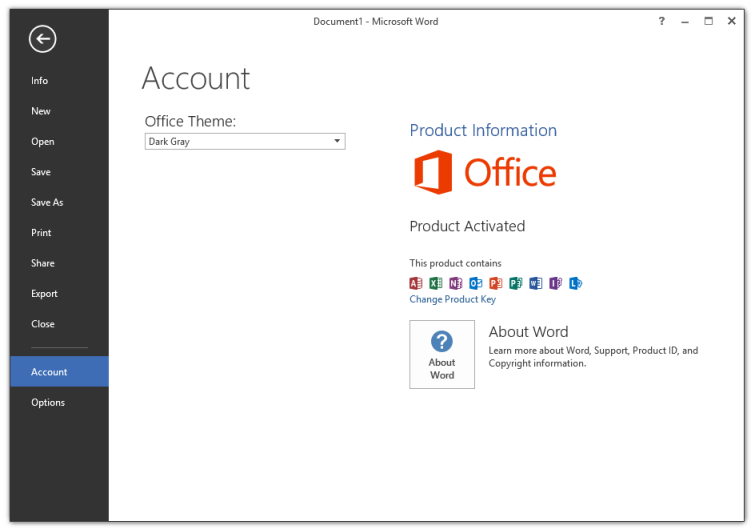
Task: Click the InfoPath app icon
Action: click(x=556, y=284)
